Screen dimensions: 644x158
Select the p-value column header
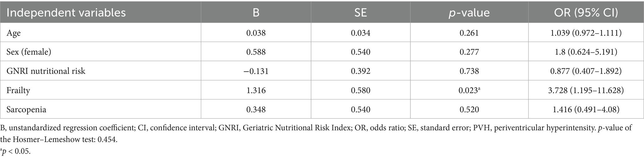[469, 12]
